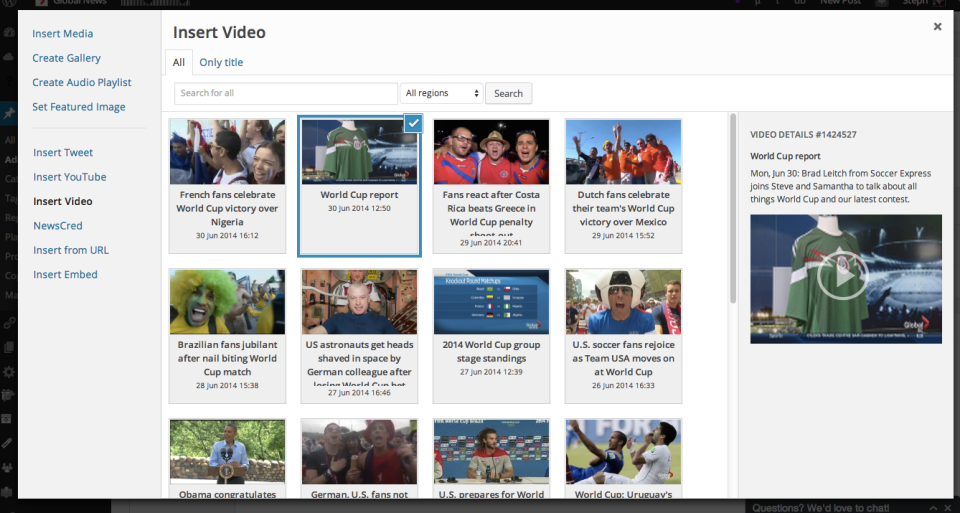Open Insert YouTube section
The image size is (960, 513).
pyautogui.click(x=70, y=177)
